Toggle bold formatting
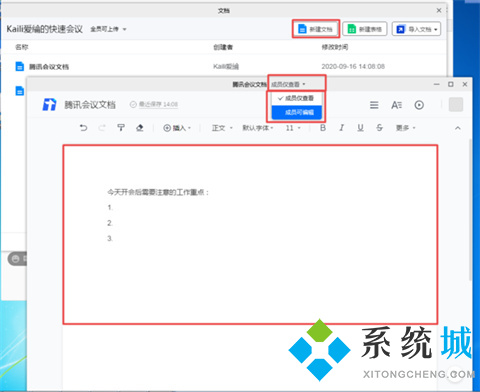The height and width of the screenshot is (392, 480). (323, 128)
